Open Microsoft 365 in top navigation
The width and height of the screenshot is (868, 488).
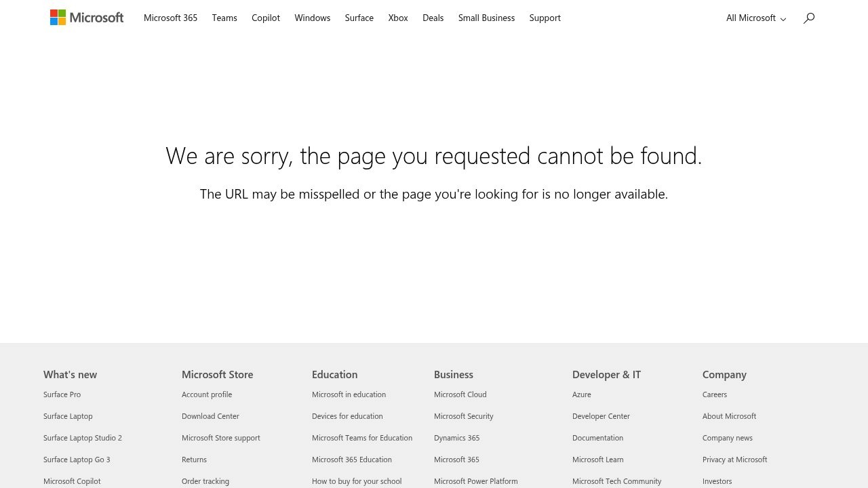[170, 18]
